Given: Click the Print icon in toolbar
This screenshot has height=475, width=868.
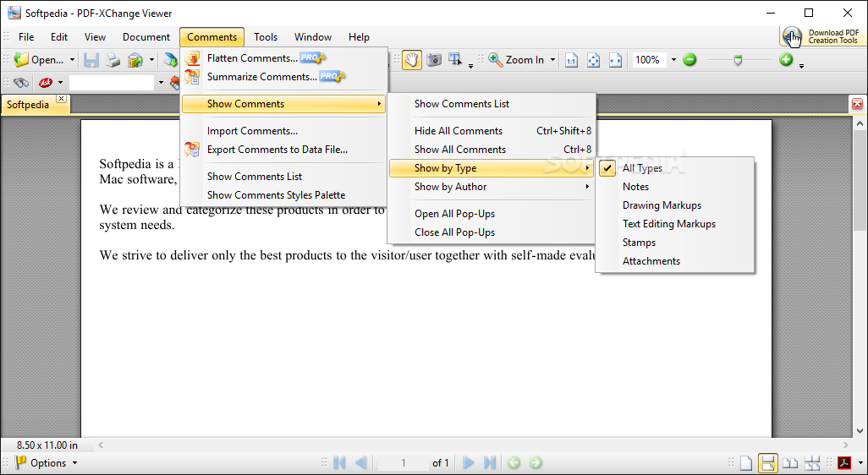Looking at the screenshot, I should (113, 60).
